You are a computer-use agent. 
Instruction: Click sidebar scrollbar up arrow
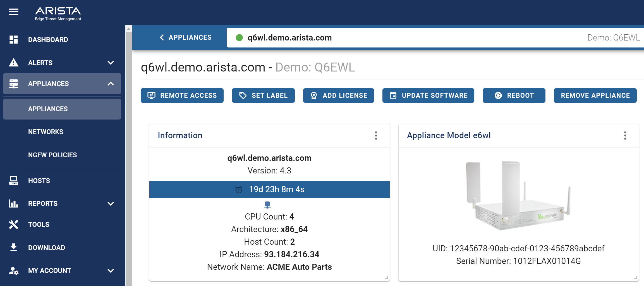click(x=129, y=29)
